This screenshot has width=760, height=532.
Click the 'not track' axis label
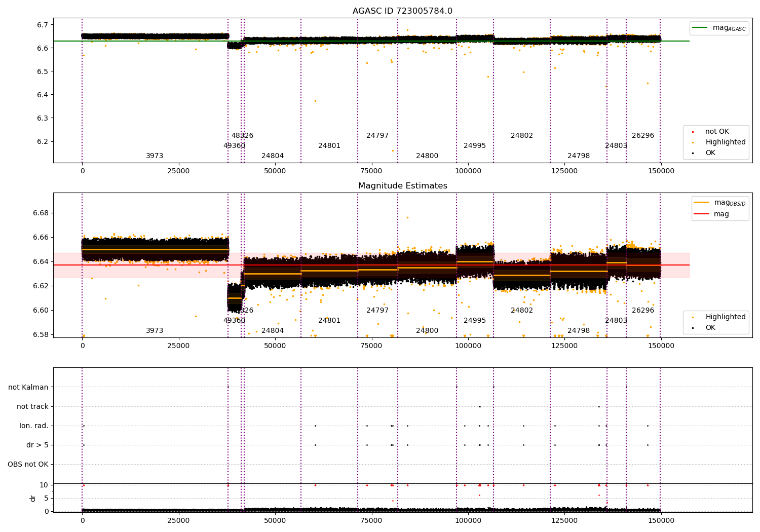coord(32,407)
